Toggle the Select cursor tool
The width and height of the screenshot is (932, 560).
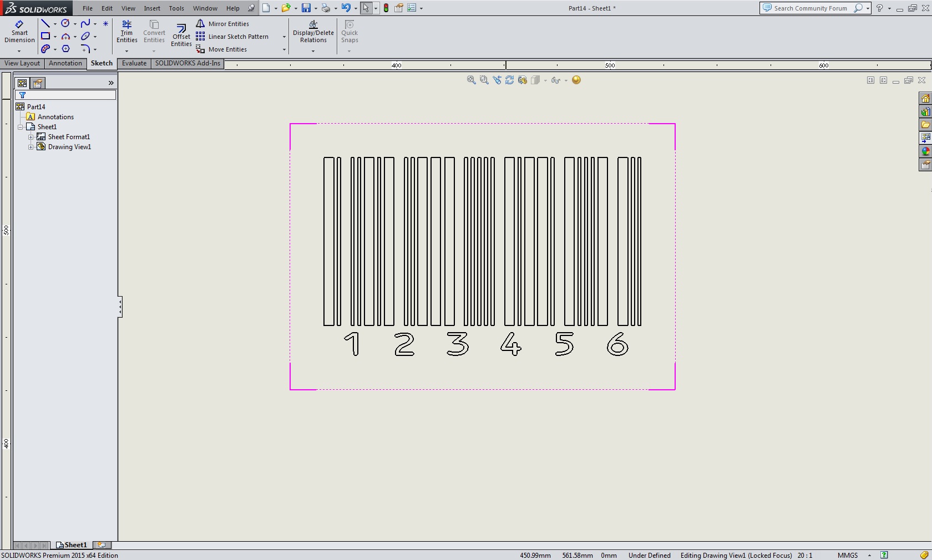point(366,8)
